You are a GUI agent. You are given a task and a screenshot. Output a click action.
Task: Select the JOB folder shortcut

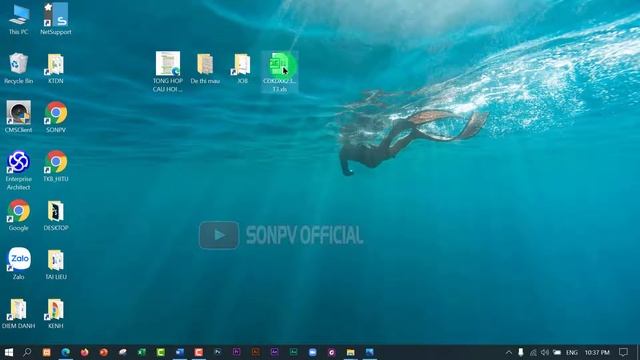[242, 68]
